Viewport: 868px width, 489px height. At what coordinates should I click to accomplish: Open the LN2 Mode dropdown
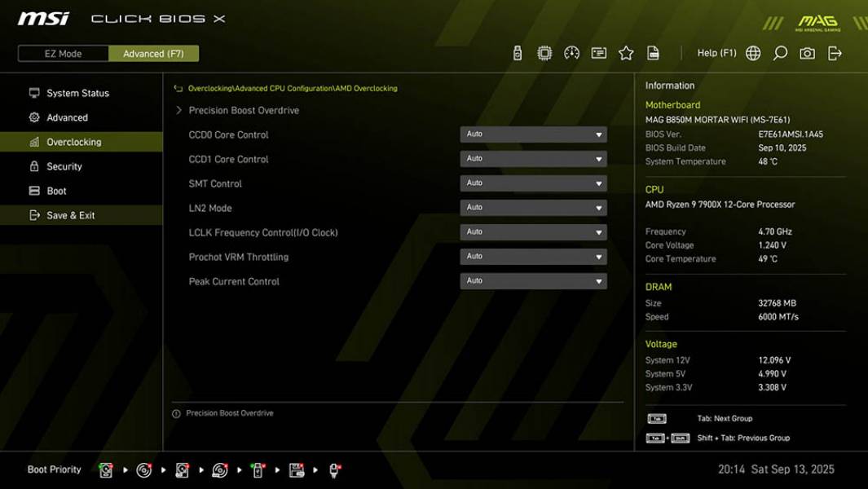(x=534, y=207)
